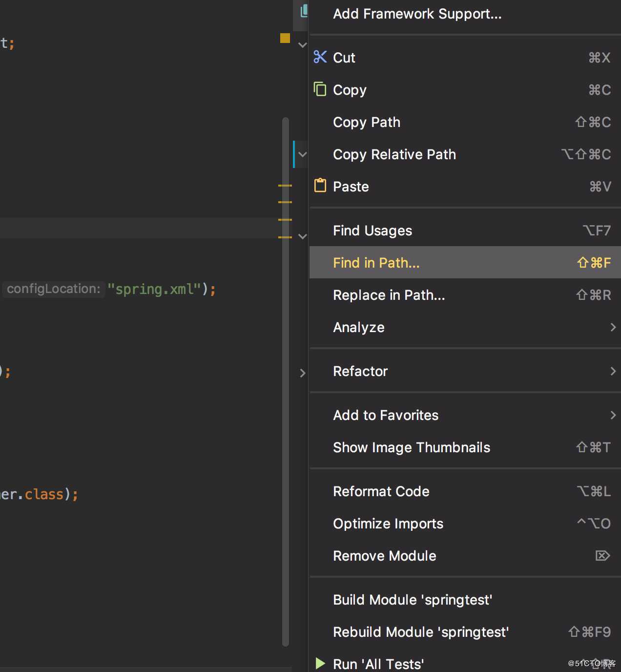This screenshot has height=672, width=621.
Task: Expand the Analyze submenu arrow
Action: [x=613, y=327]
